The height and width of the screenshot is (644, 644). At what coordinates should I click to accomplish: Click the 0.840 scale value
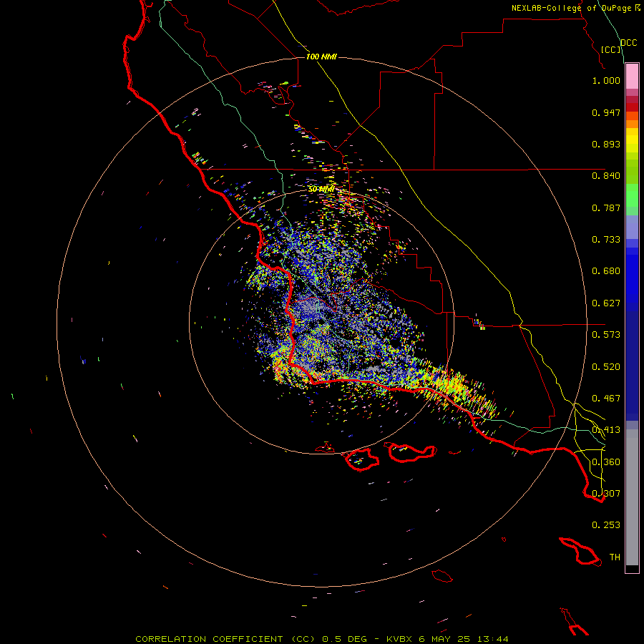[x=606, y=176]
